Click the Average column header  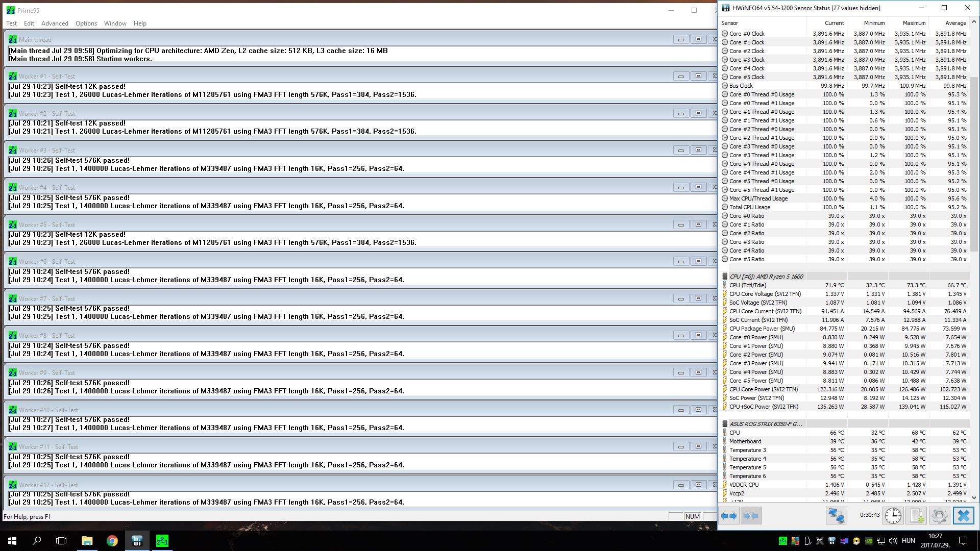(x=949, y=23)
